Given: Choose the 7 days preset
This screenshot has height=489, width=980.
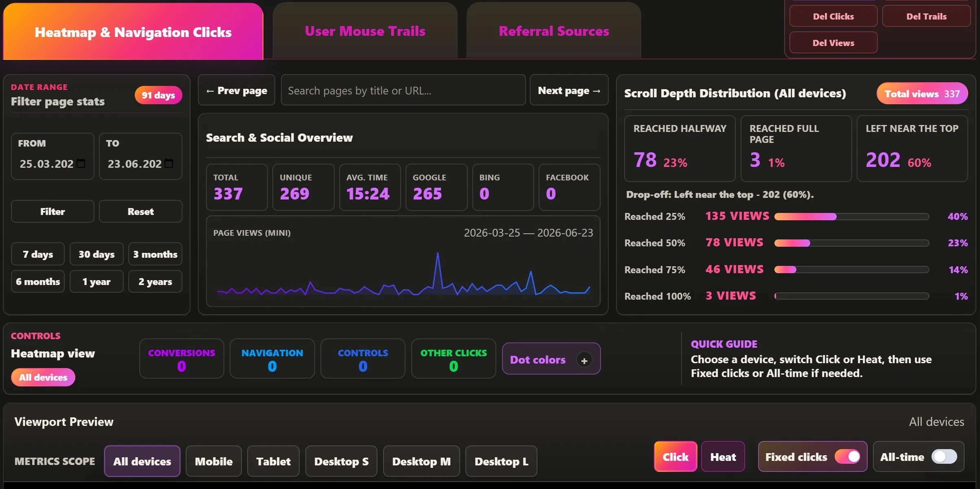Looking at the screenshot, I should coord(38,254).
